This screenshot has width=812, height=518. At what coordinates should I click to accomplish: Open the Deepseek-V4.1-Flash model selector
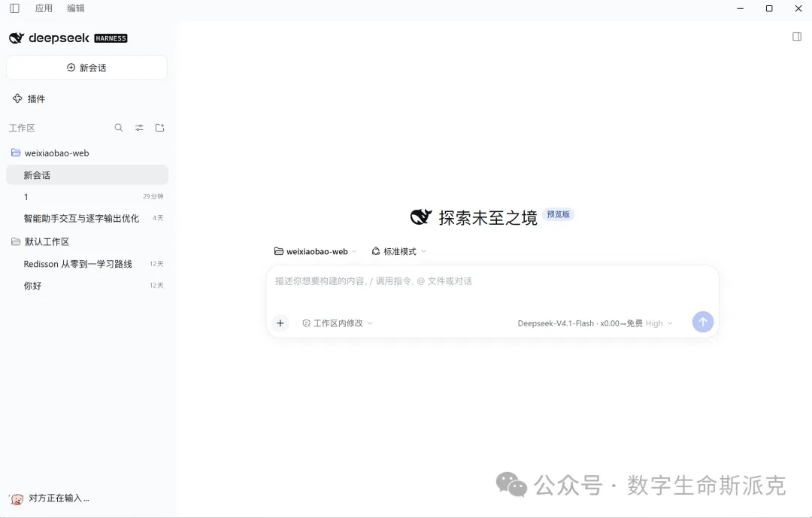pos(595,323)
